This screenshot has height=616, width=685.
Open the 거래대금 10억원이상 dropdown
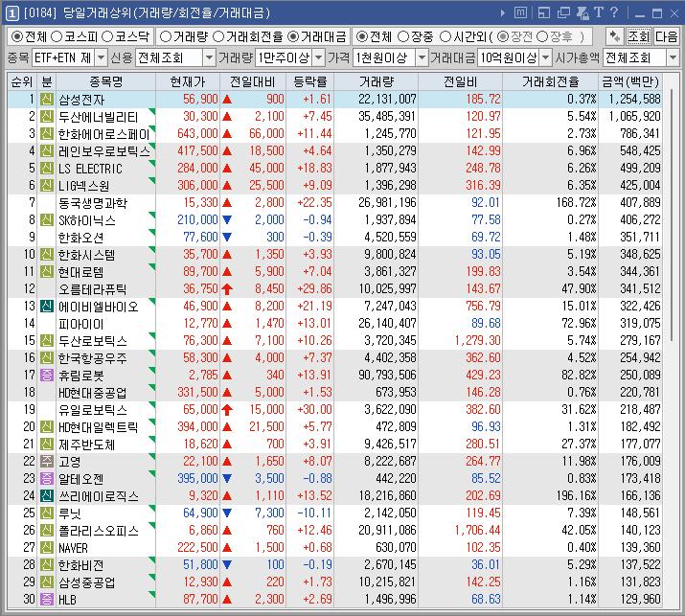coord(545,57)
